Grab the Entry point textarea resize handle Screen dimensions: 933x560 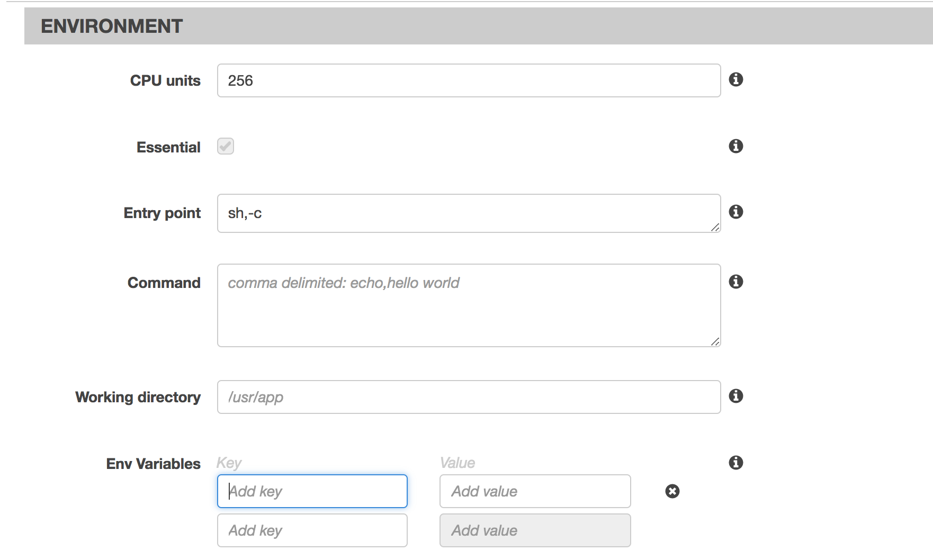(715, 228)
